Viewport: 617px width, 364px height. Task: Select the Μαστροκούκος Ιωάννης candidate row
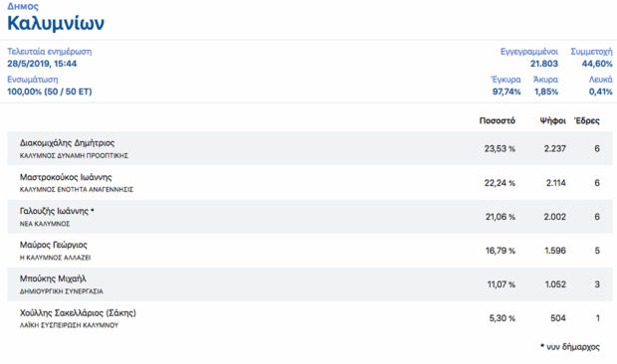309,182
